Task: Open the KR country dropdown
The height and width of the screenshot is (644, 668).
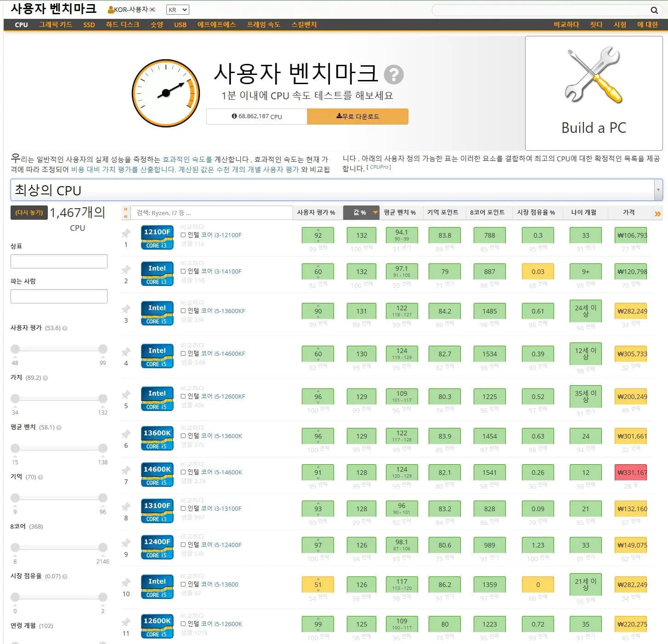Action: click(x=177, y=10)
